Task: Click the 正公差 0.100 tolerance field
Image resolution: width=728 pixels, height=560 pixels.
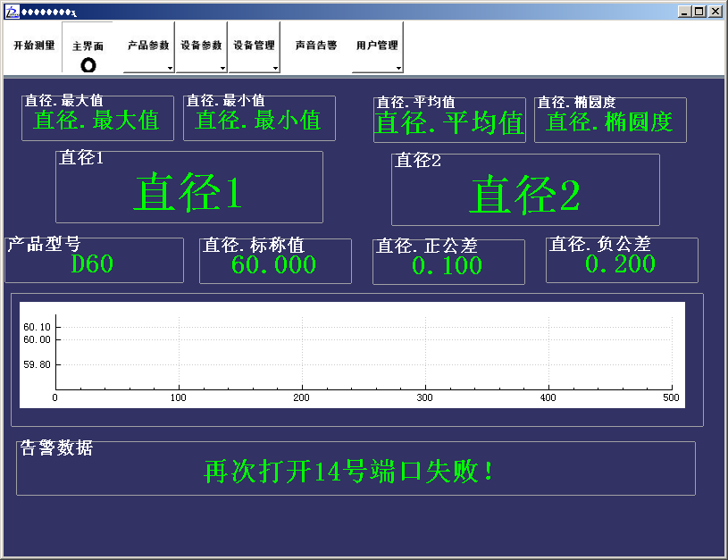Action: tap(448, 260)
